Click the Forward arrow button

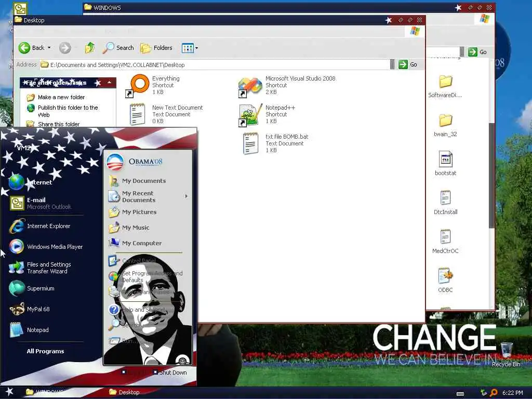[65, 48]
